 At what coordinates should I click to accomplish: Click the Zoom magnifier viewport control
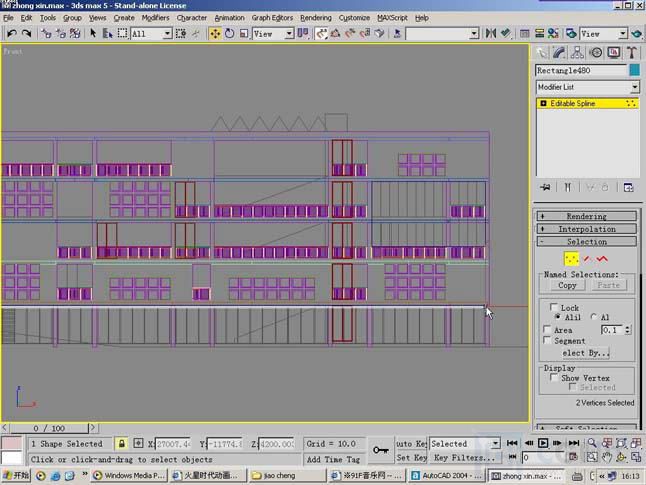[592, 443]
